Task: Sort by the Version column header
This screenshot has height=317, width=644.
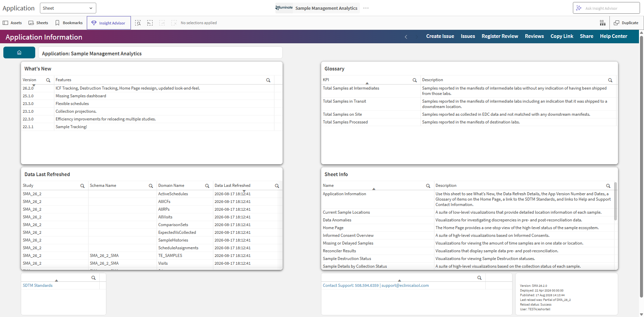Action: pyautogui.click(x=30, y=80)
